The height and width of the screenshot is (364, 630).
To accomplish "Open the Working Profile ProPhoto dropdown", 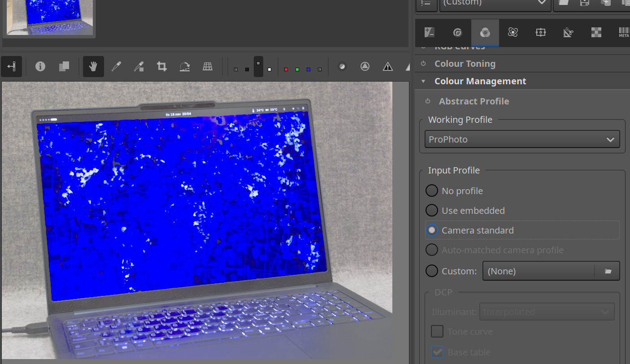I will tap(522, 139).
